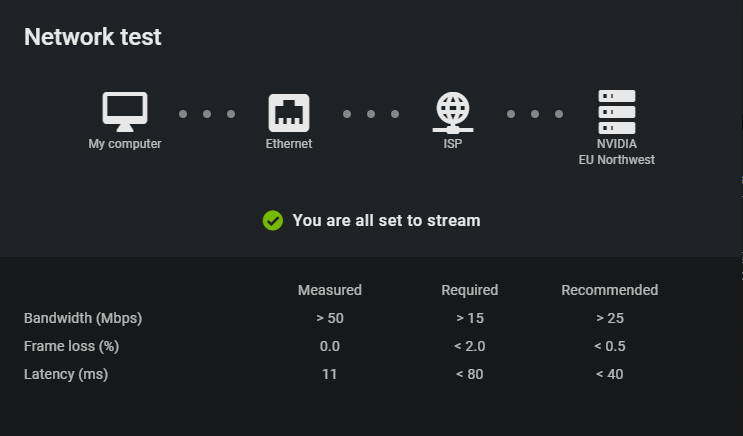The image size is (743, 436).
Task: Click the measured latency value 11
Action: point(330,374)
